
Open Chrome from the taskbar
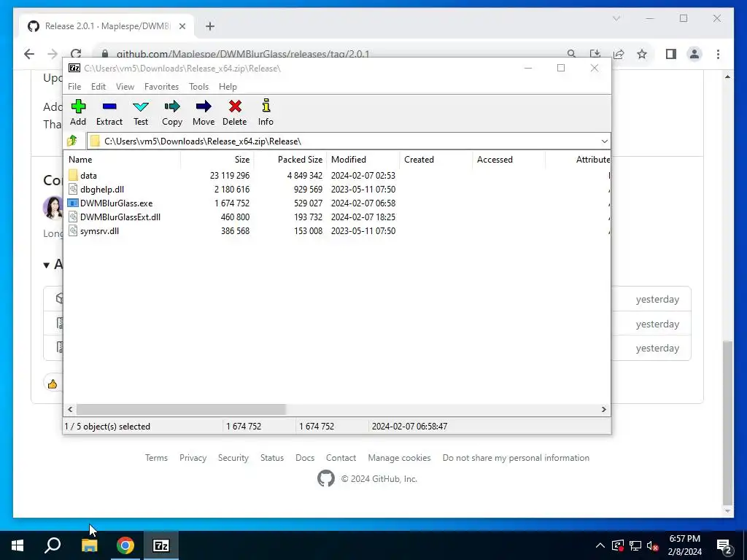125,545
